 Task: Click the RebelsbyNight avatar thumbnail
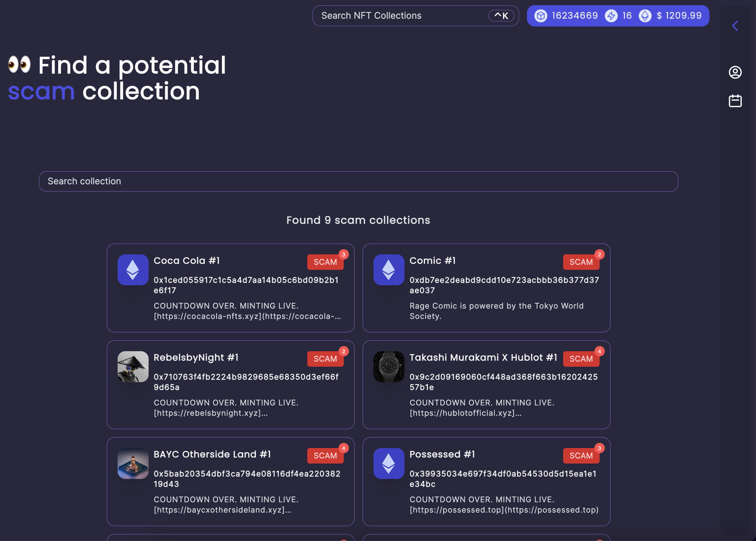pos(133,367)
